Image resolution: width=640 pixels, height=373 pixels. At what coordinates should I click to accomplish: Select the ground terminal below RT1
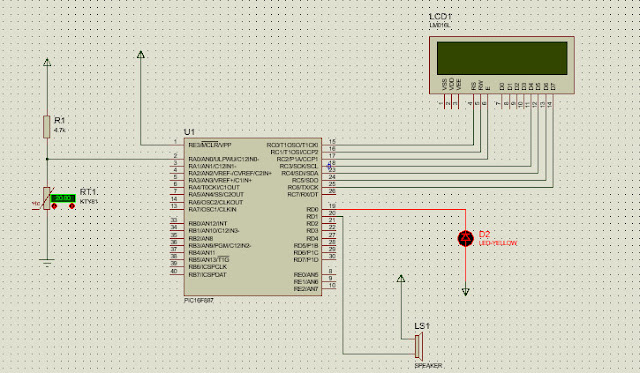pyautogui.click(x=47, y=262)
